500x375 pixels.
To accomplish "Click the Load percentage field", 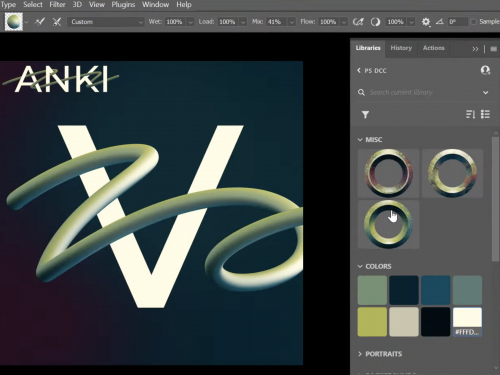I will pyautogui.click(x=228, y=22).
